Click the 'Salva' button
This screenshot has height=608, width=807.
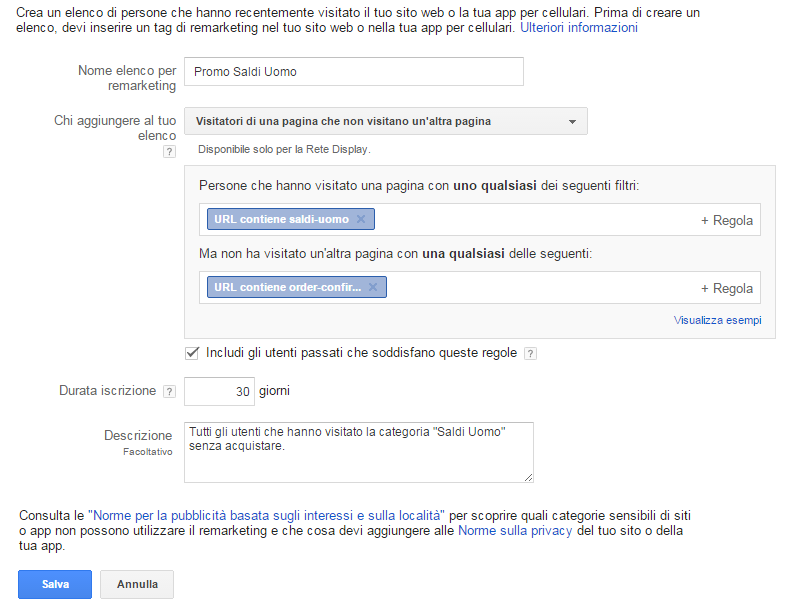coord(55,584)
